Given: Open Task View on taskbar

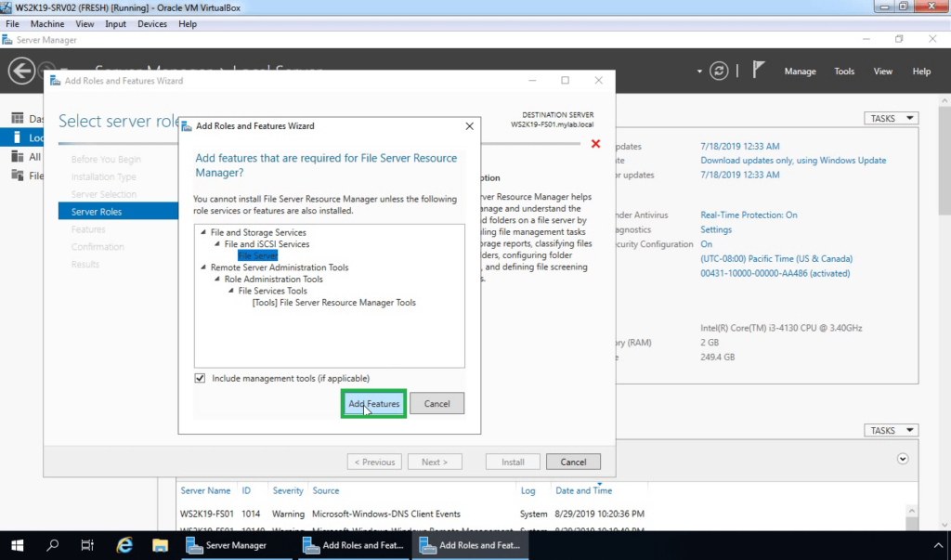Looking at the screenshot, I should [87, 545].
